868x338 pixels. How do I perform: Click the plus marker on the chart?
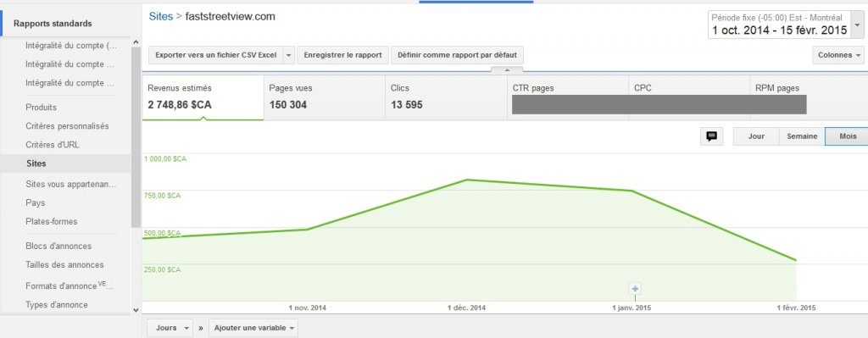pos(635,288)
